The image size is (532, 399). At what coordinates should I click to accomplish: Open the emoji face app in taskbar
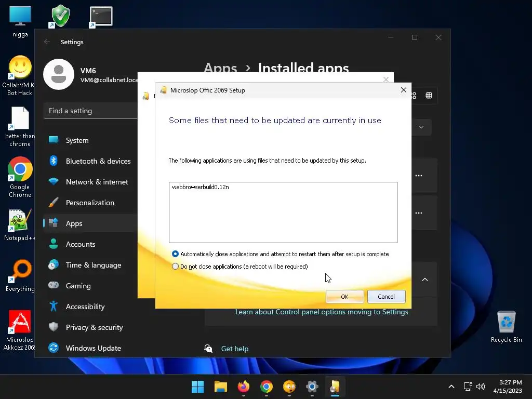(x=289, y=387)
